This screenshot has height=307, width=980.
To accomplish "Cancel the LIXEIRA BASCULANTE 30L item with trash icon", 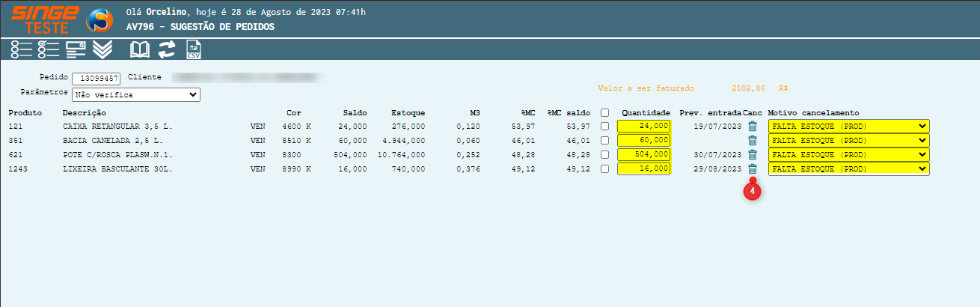I will [x=753, y=169].
